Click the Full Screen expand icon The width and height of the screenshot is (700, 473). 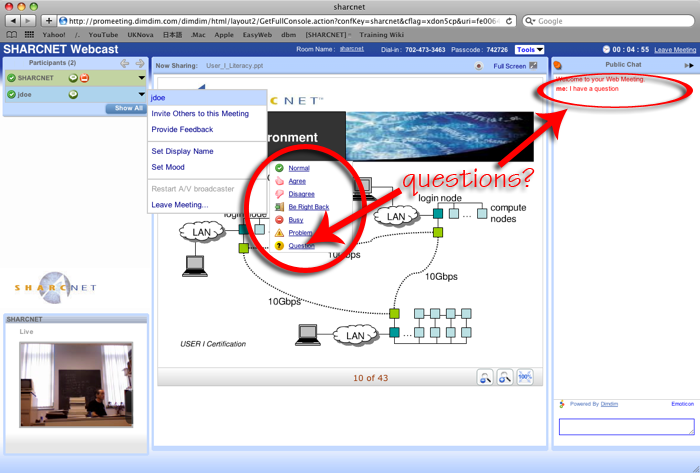pos(533,66)
